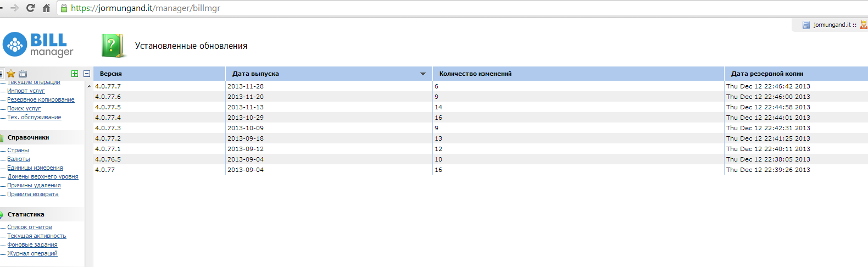Viewport: 868px width, 267px height.
Task: Click the user icon at top right
Action: [x=864, y=25]
